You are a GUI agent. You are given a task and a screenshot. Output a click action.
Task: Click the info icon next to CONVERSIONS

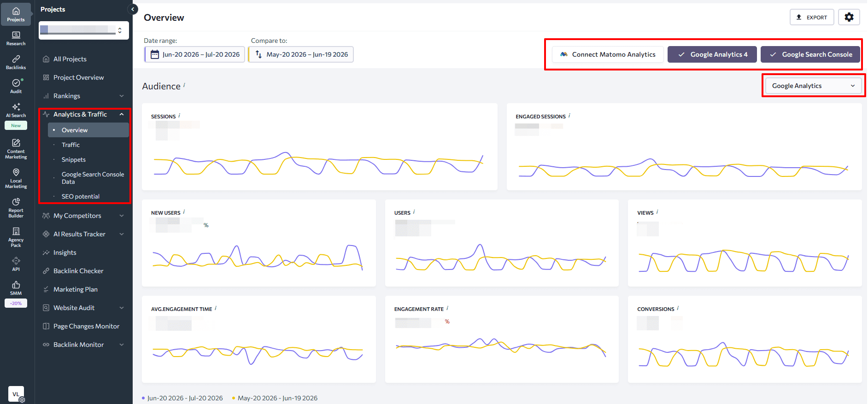pos(678,308)
